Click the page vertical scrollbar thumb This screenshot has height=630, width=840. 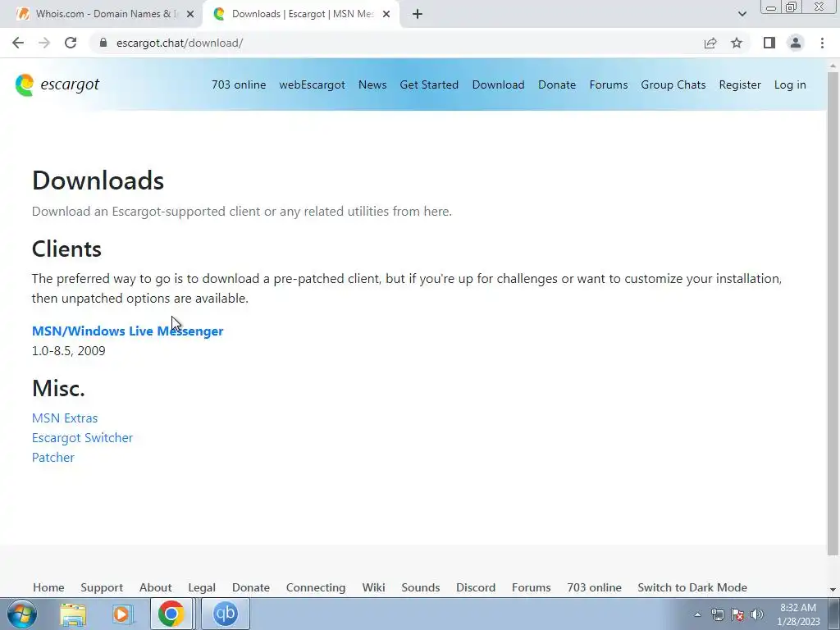[833, 313]
